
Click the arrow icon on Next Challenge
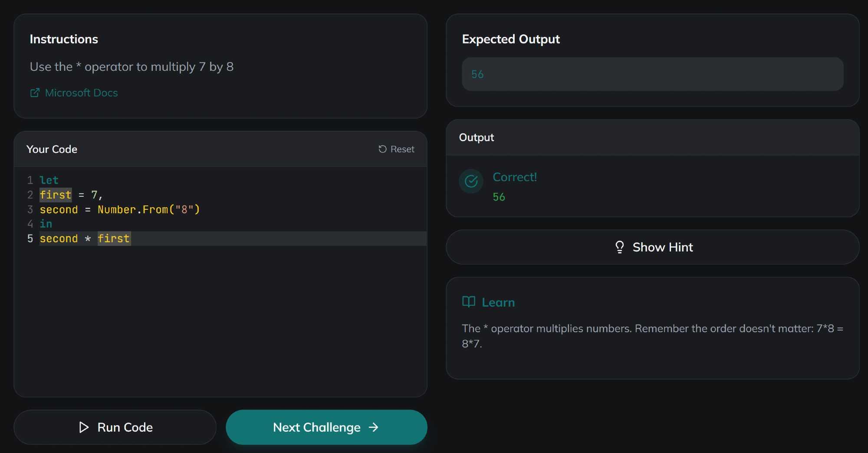point(374,427)
